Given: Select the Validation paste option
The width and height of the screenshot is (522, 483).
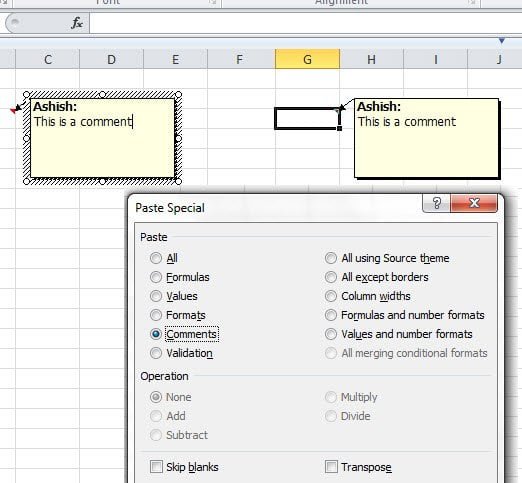Looking at the screenshot, I should click(181, 353).
